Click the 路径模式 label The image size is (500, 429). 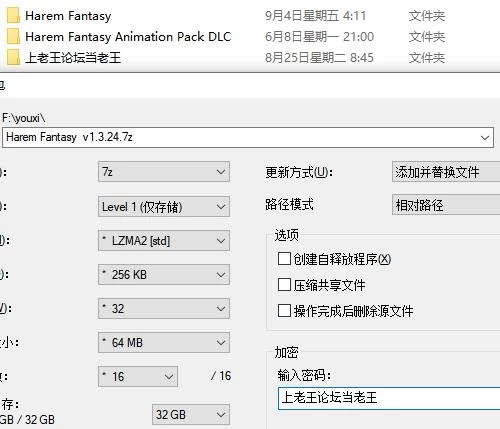[x=289, y=204]
